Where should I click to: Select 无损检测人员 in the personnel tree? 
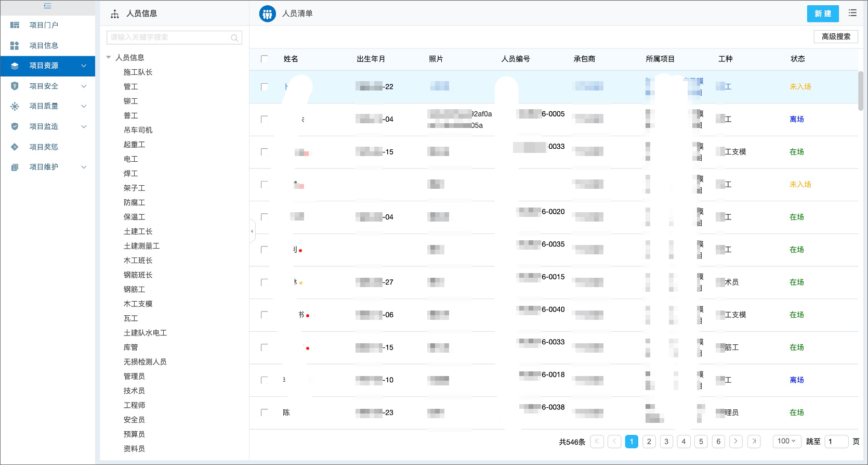[145, 362]
